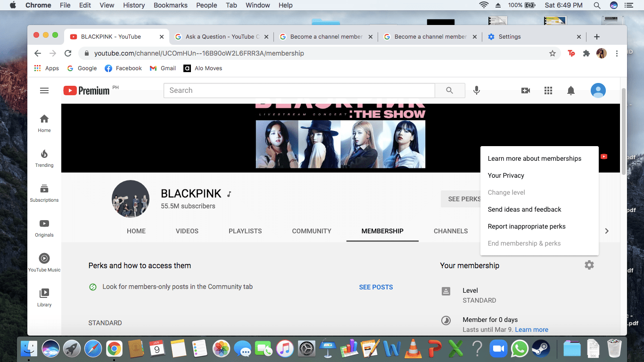Open Finder from the Dock
This screenshot has height=362, width=644.
(x=29, y=349)
